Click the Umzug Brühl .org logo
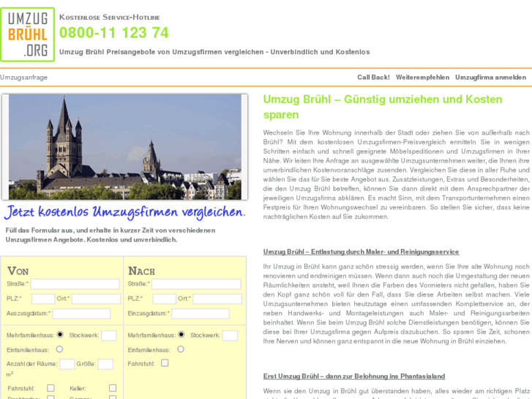The width and height of the screenshot is (532, 399). click(x=28, y=34)
